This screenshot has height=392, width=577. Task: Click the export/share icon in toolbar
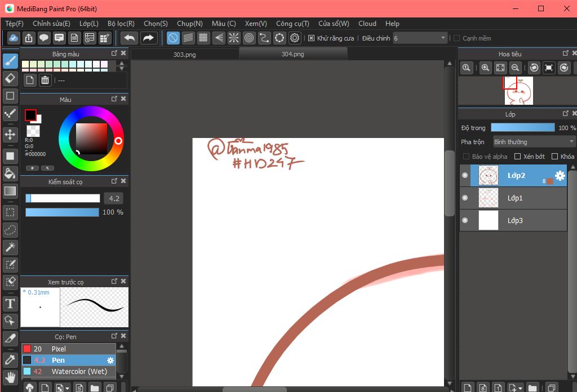[29, 38]
